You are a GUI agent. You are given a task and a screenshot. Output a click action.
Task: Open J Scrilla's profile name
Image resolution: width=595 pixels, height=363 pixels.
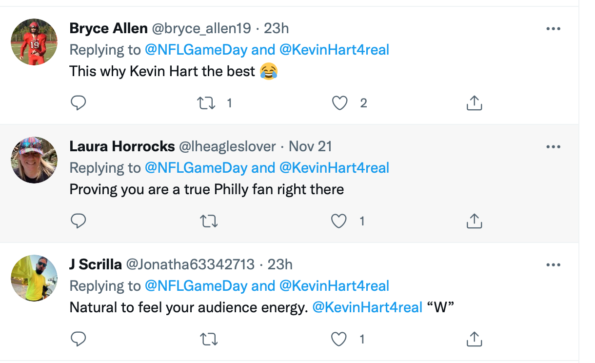[x=95, y=264]
